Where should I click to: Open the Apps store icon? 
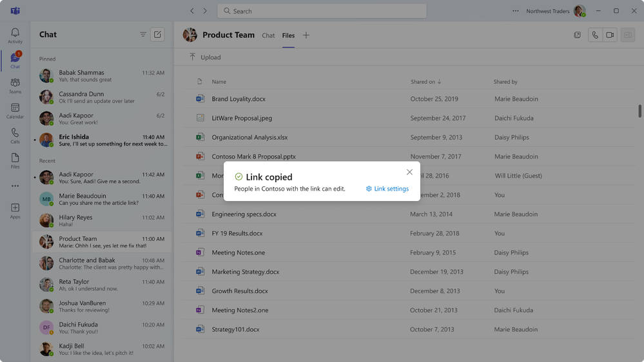(15, 211)
